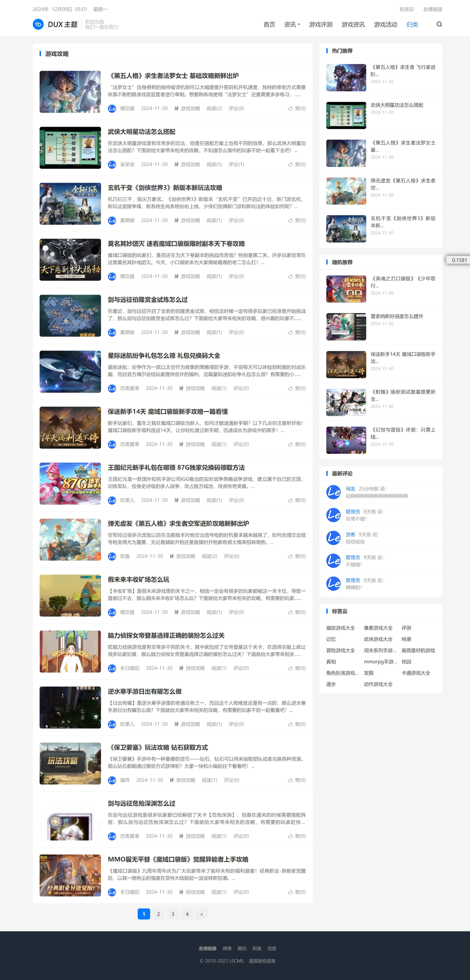Go to page 2 in pagination
The height and width of the screenshot is (980, 470).
[x=158, y=914]
